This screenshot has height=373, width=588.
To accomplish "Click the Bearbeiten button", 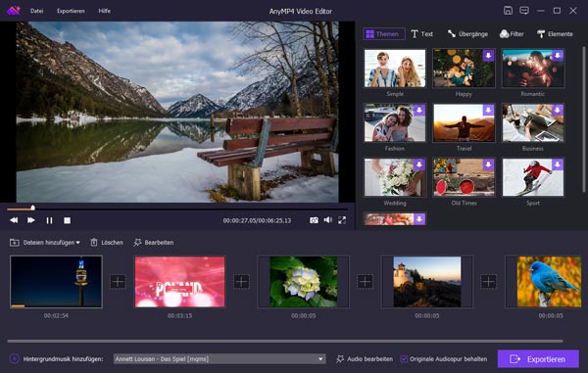I will pos(154,242).
